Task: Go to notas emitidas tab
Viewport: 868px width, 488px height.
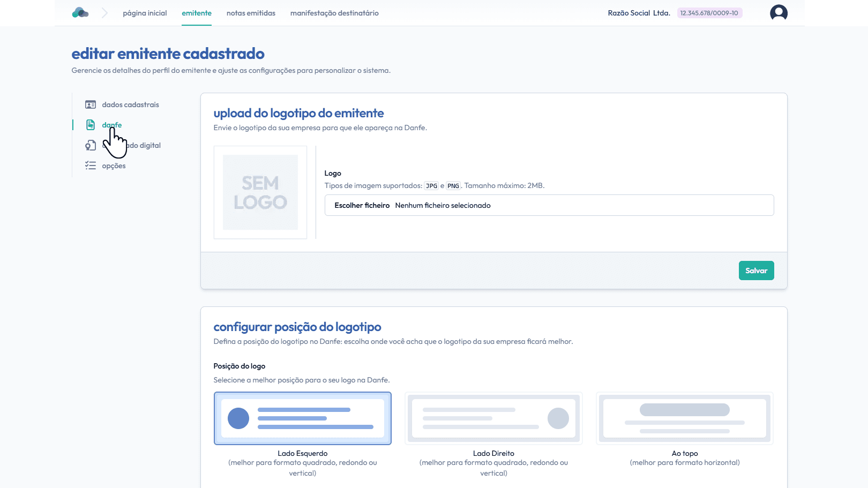Action: pos(251,13)
